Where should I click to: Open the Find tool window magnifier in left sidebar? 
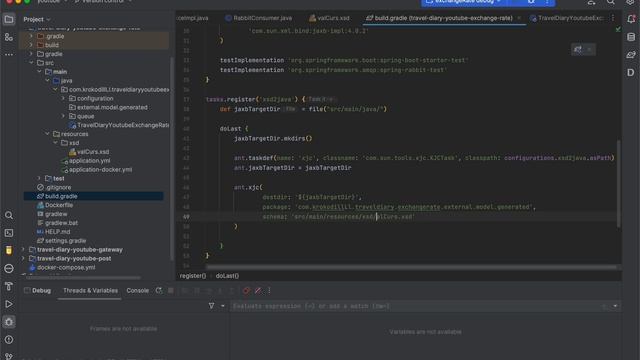click(9, 215)
